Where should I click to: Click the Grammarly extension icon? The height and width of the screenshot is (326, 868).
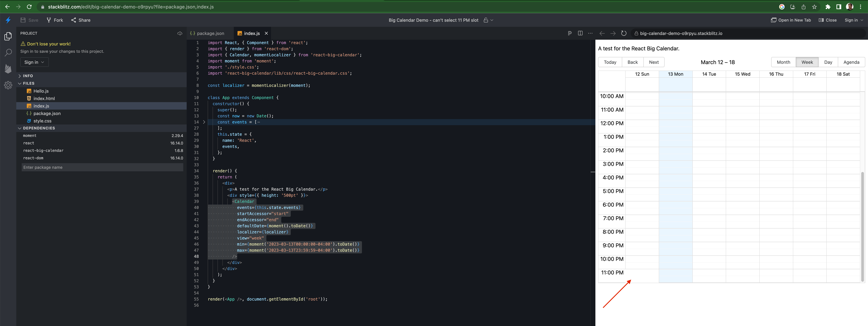[782, 6]
